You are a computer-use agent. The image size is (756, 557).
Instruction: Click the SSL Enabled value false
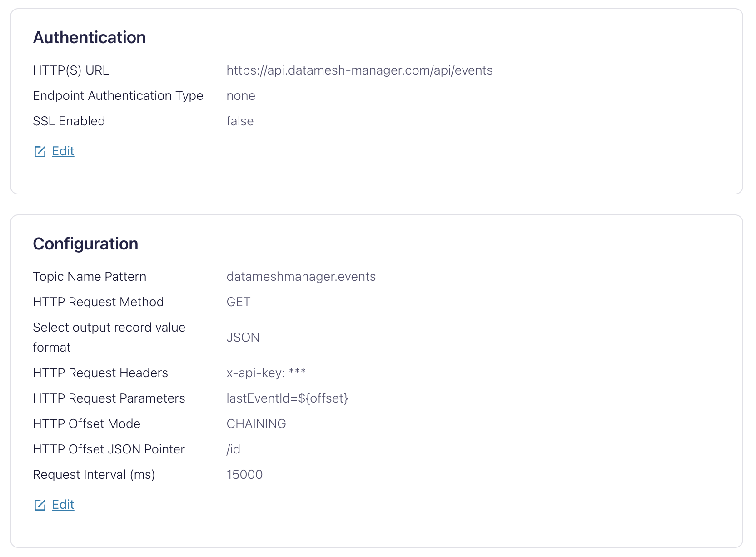240,121
